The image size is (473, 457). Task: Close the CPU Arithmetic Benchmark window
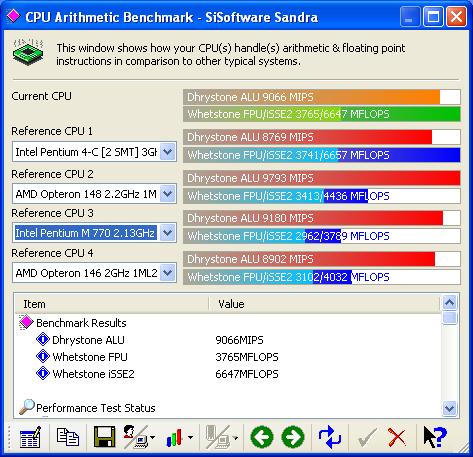[456, 17]
